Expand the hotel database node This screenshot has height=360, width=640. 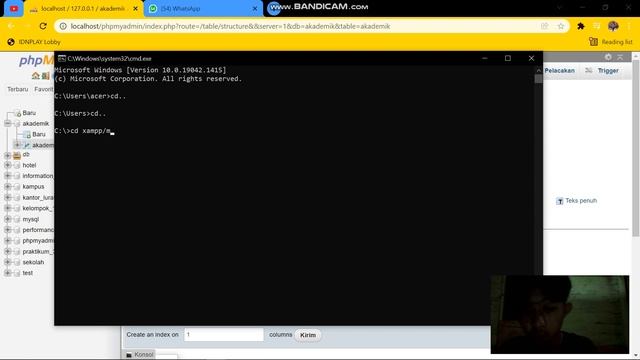(x=8, y=165)
